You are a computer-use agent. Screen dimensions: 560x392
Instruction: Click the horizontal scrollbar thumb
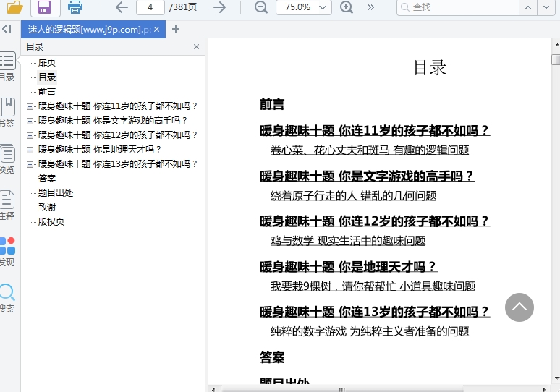pos(342,389)
